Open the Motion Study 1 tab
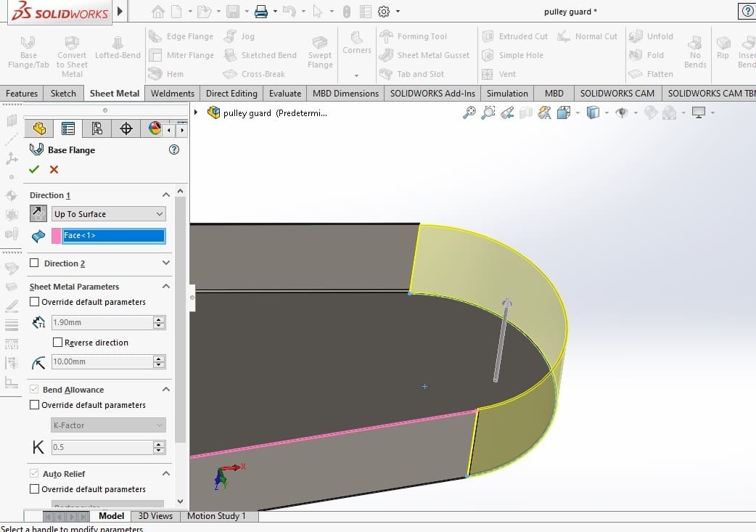Image resolution: width=756 pixels, height=532 pixels. (216, 515)
